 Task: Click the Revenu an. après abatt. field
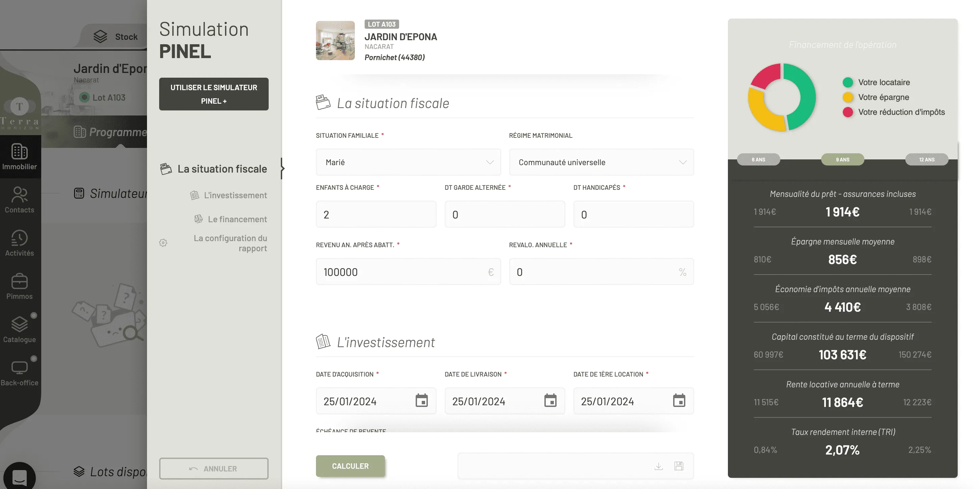click(408, 272)
